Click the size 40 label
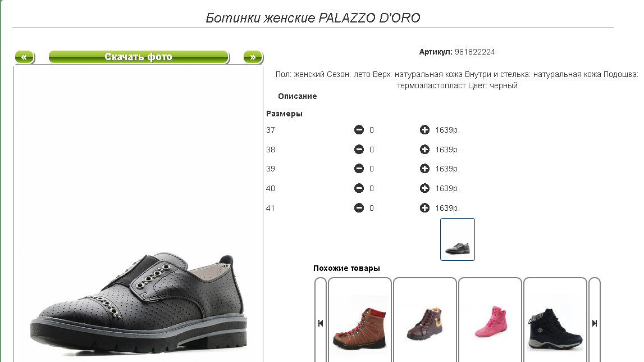This screenshot has width=644, height=362. [271, 188]
